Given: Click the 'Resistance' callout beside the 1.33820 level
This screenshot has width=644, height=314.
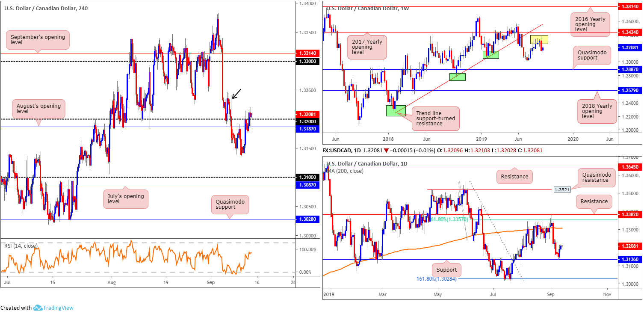Looking at the screenshot, I should [x=594, y=201].
